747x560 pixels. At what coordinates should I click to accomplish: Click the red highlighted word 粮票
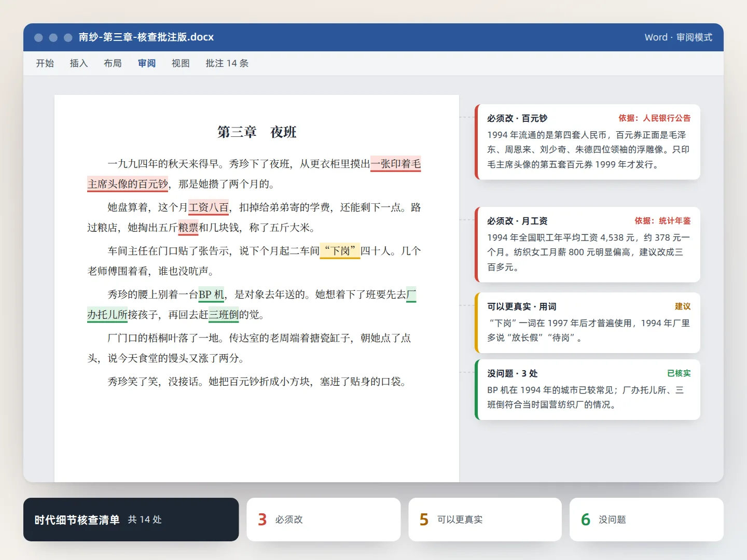[x=188, y=228]
